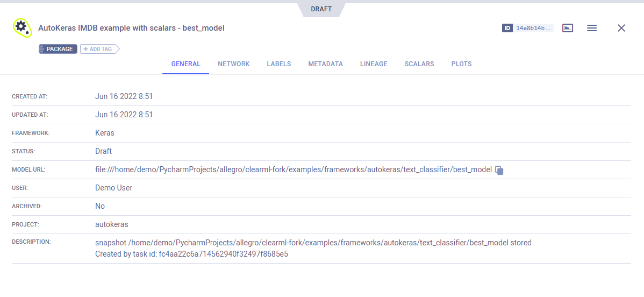Click the picture icon next to the ID
This screenshot has width=644, height=297.
click(568, 28)
